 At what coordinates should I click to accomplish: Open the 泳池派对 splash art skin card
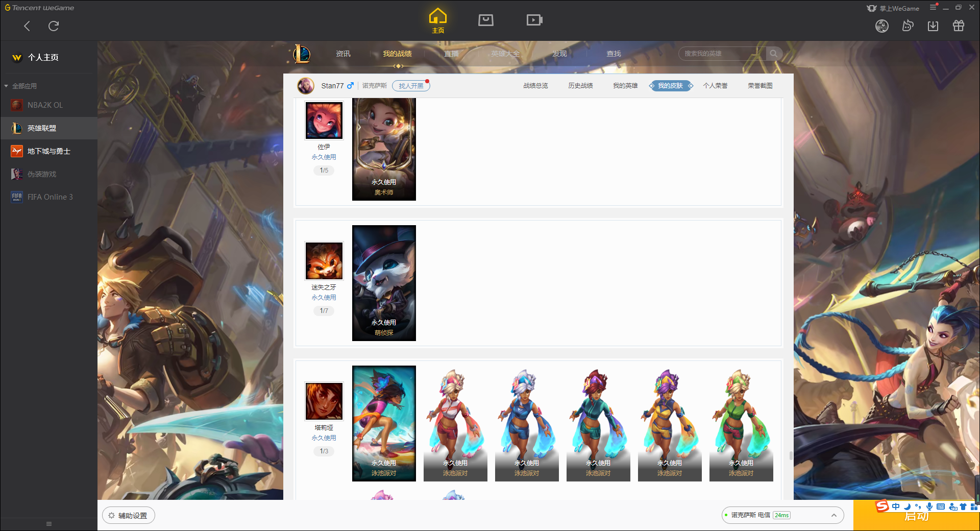(x=384, y=423)
